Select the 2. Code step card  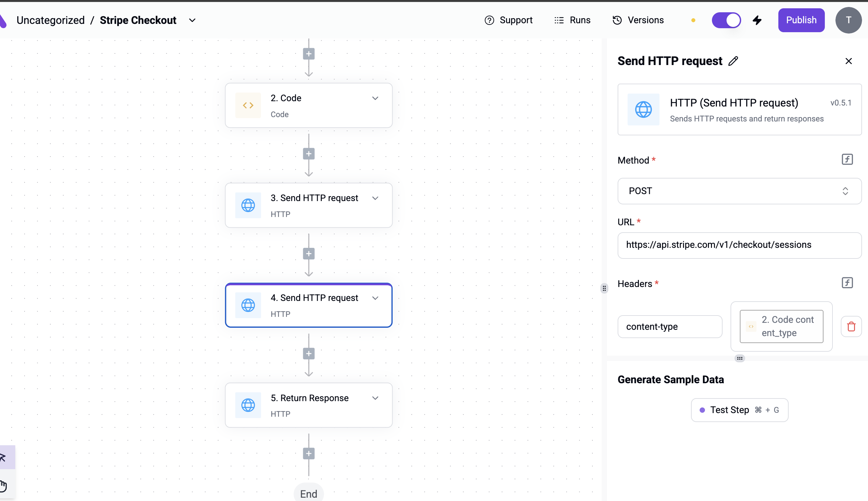tap(308, 105)
